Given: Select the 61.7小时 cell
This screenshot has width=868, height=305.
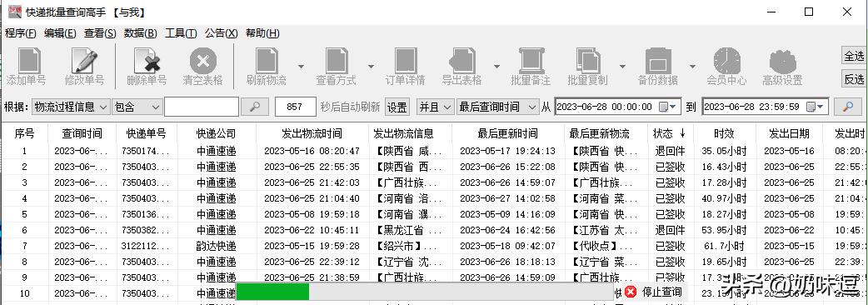Looking at the screenshot, I should (724, 246).
